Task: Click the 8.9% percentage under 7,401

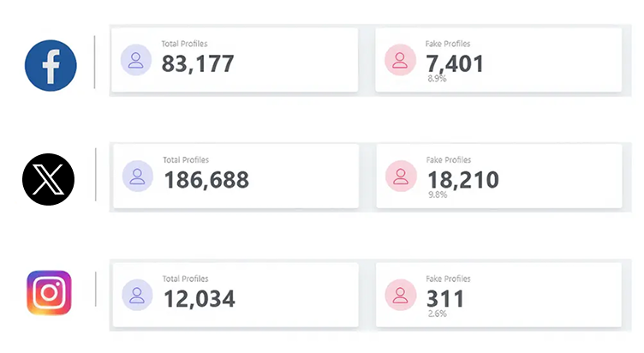Action: [437, 79]
